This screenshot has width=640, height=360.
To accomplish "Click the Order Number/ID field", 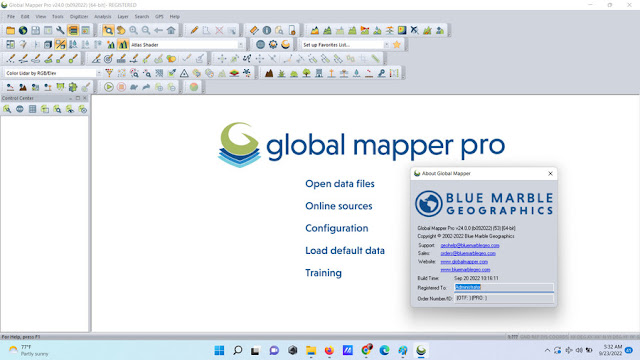I will pos(504,298).
